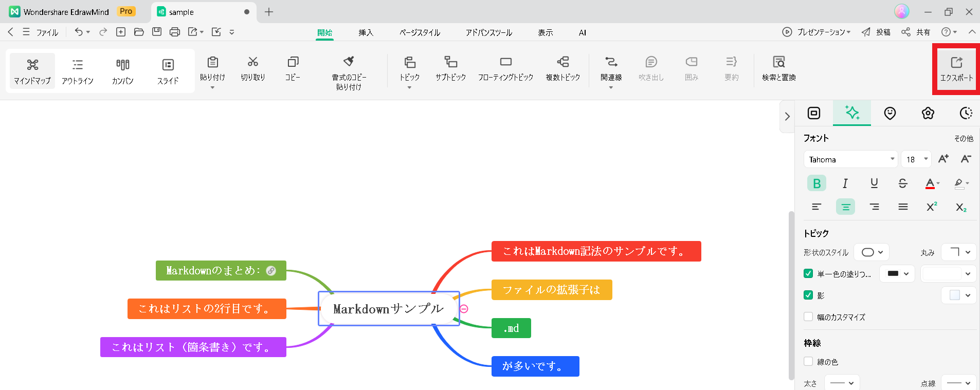Open the fill color black swatch dropdown
The image size is (980, 390).
click(x=897, y=274)
